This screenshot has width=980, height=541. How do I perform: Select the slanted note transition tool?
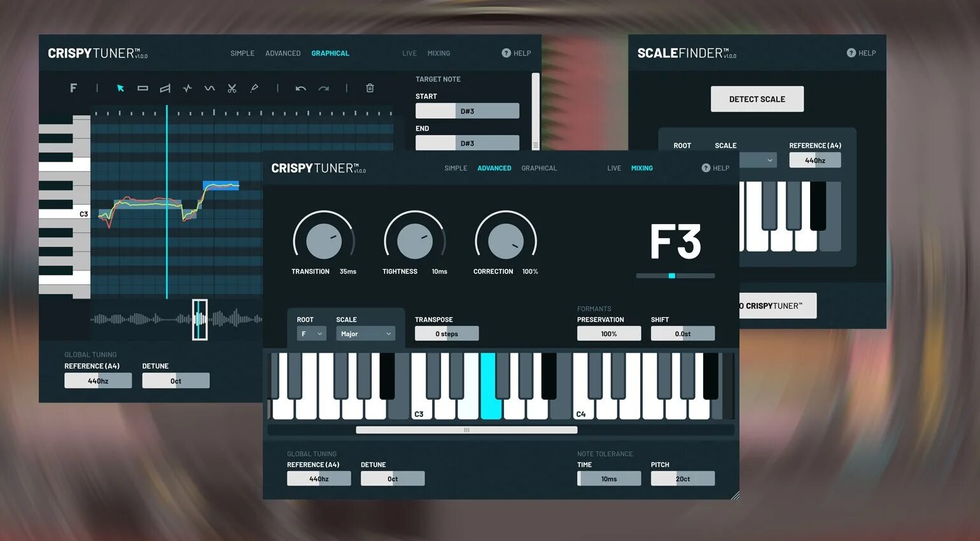point(165,88)
